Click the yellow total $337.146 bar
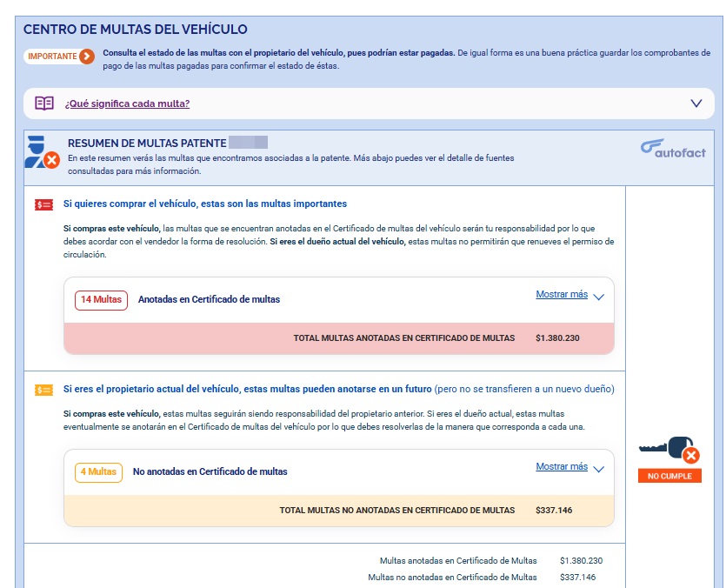 [x=339, y=511]
